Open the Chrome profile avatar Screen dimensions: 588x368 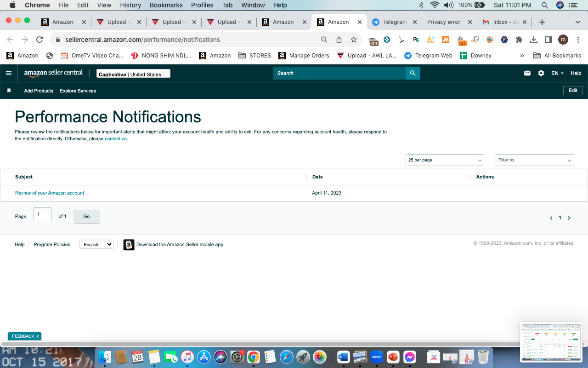(x=563, y=40)
